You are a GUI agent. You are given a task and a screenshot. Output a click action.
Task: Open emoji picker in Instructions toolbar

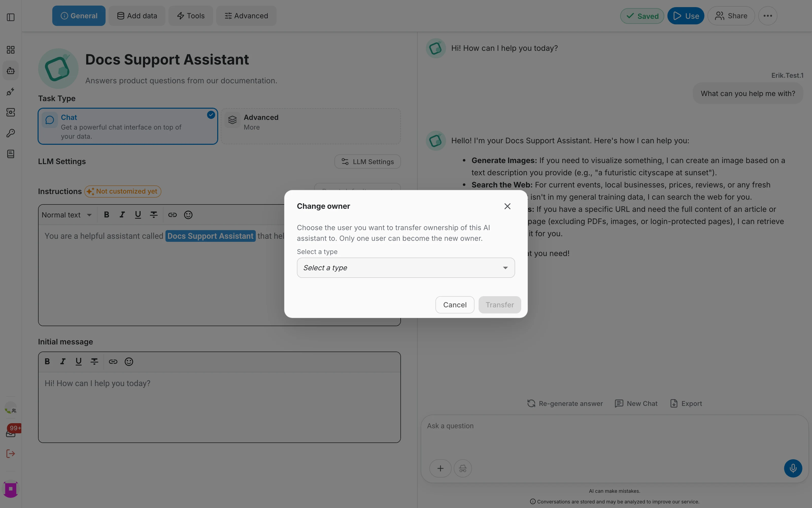pos(188,215)
